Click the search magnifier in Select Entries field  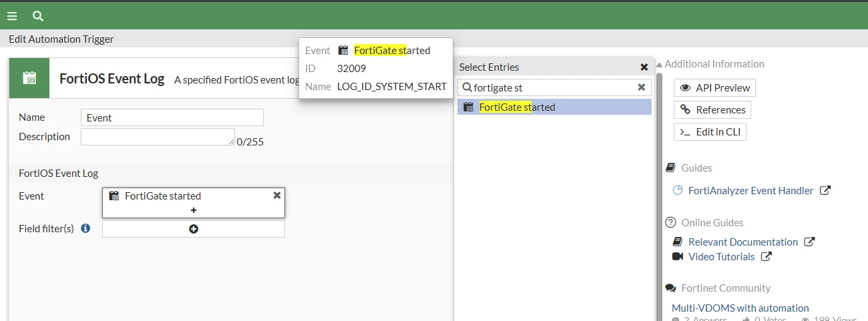point(467,87)
